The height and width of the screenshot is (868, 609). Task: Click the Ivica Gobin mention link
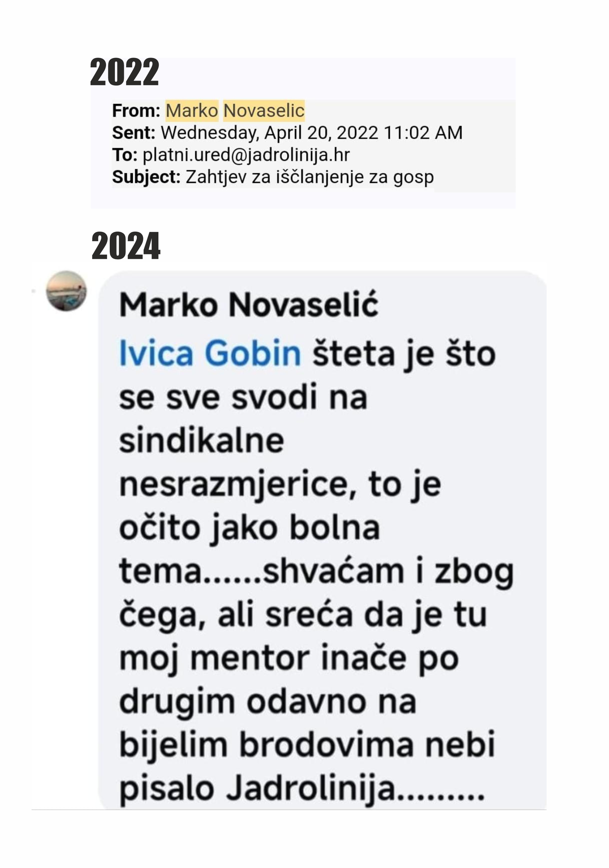(210, 353)
